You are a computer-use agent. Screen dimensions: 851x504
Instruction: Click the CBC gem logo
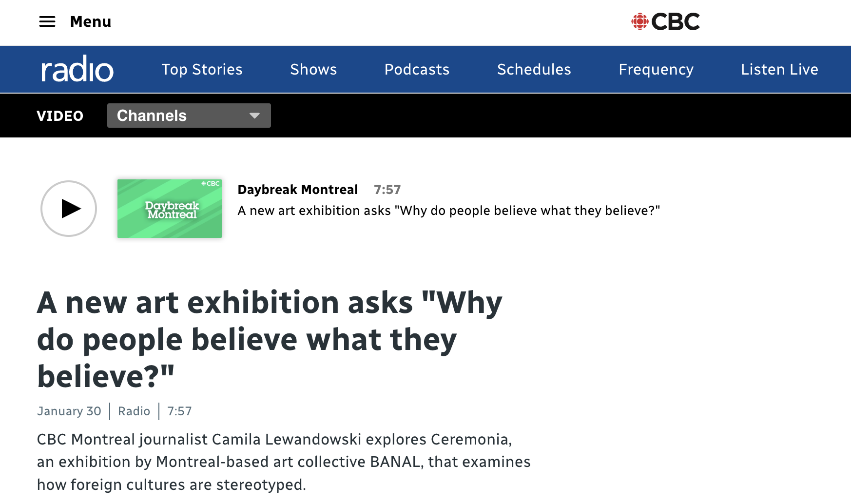click(x=639, y=21)
